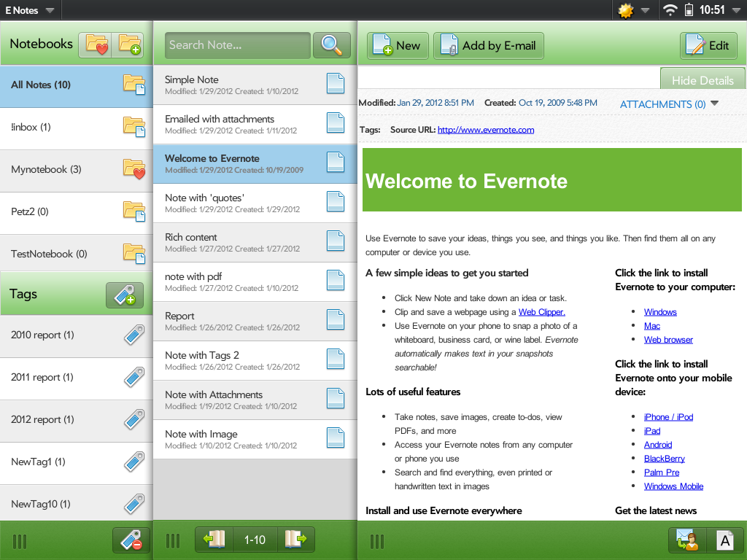
Task: Follow the Windows install link
Action: point(660,312)
